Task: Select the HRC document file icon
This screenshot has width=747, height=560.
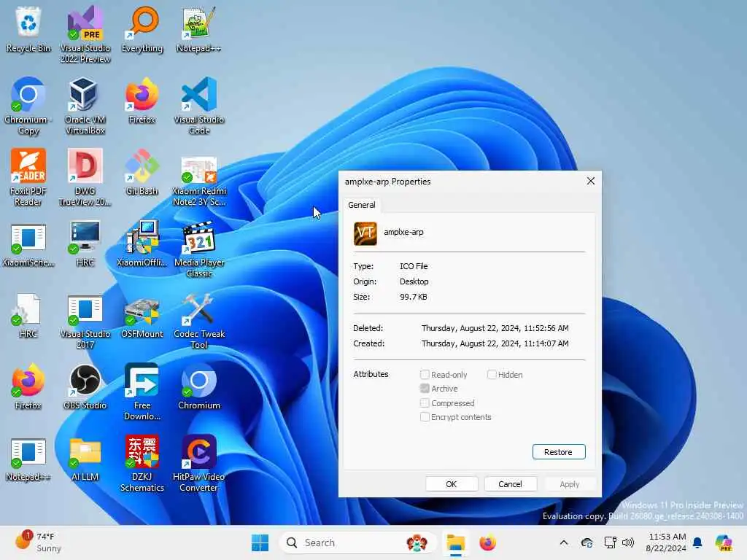Action: (28, 315)
